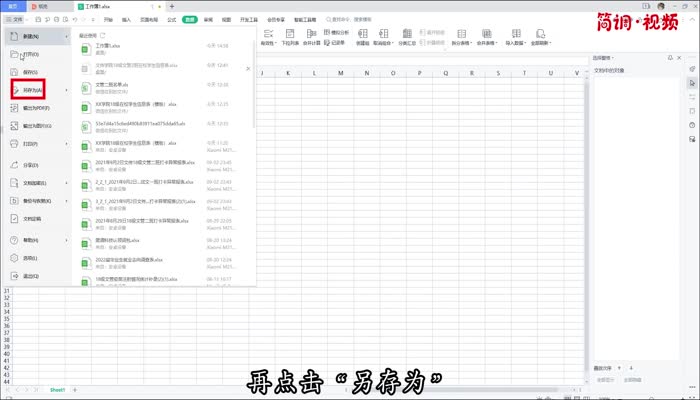Click refresh icon beside 最近使用
700x400 pixels.
[102, 34]
